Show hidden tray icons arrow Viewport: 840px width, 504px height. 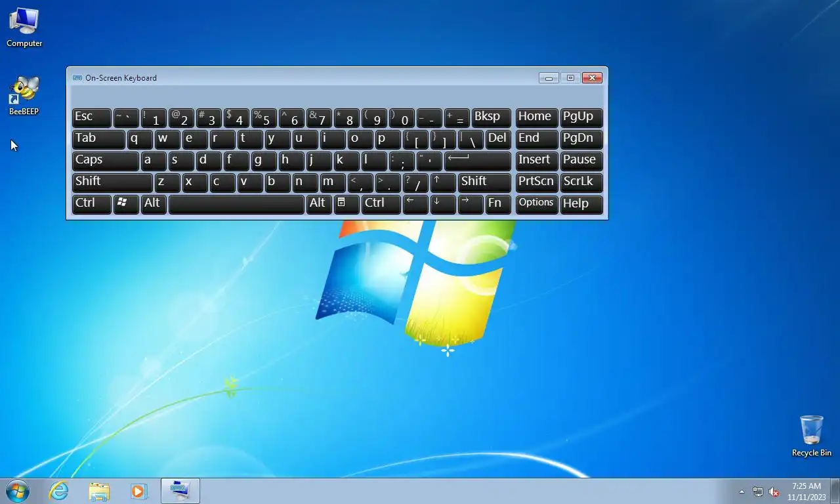pos(742,492)
